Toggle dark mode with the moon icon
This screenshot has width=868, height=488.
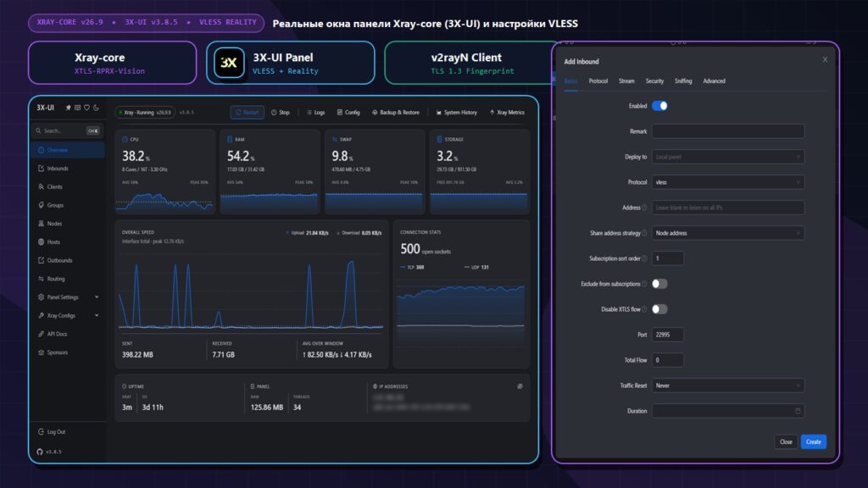(x=96, y=108)
